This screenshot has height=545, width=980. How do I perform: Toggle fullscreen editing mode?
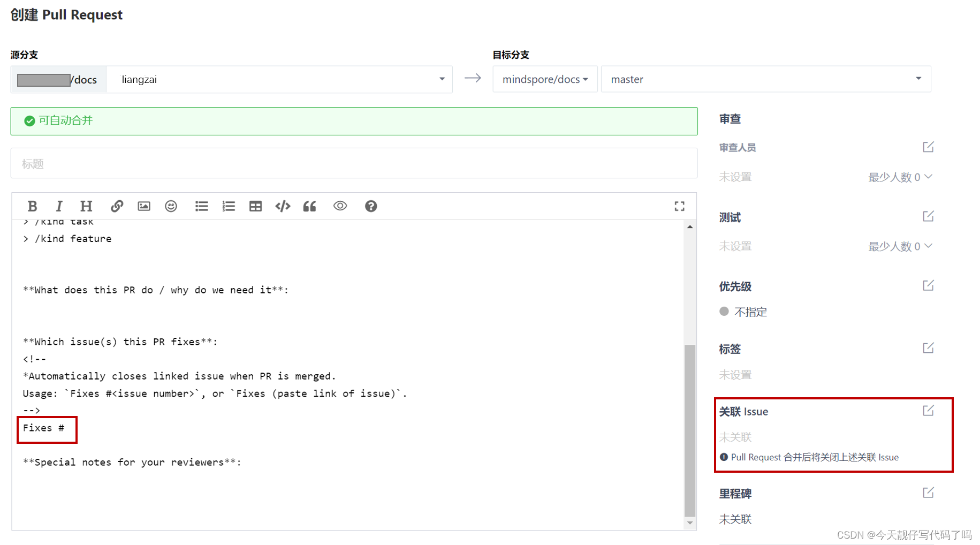[x=679, y=206]
